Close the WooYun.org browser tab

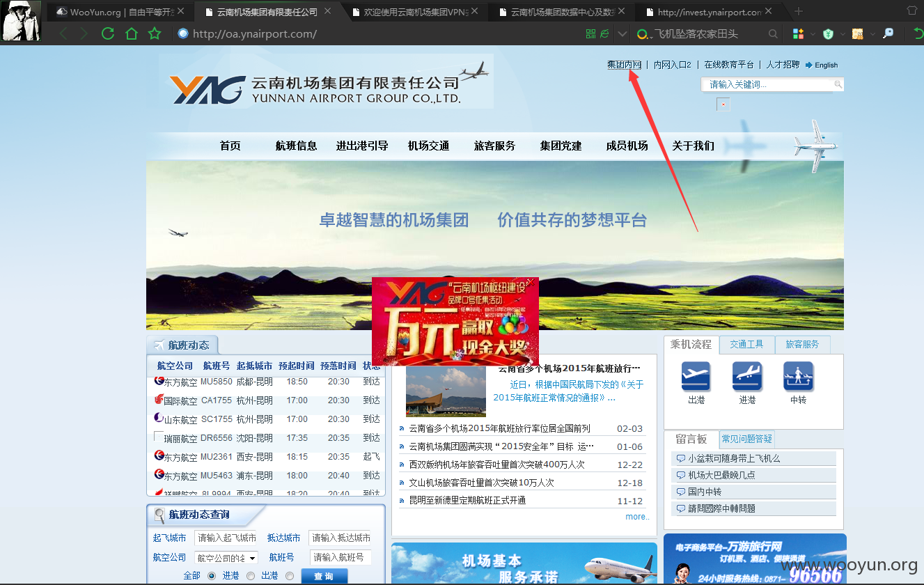pyautogui.click(x=181, y=12)
